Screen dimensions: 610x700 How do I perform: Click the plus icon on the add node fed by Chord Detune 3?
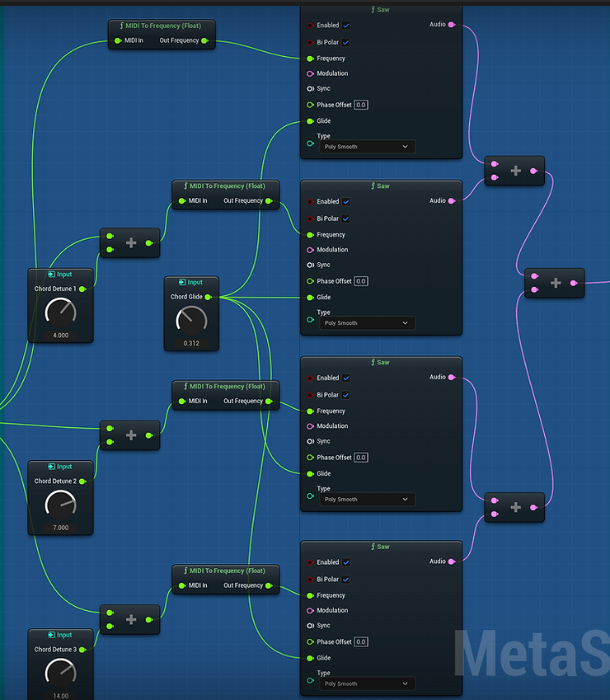[131, 620]
